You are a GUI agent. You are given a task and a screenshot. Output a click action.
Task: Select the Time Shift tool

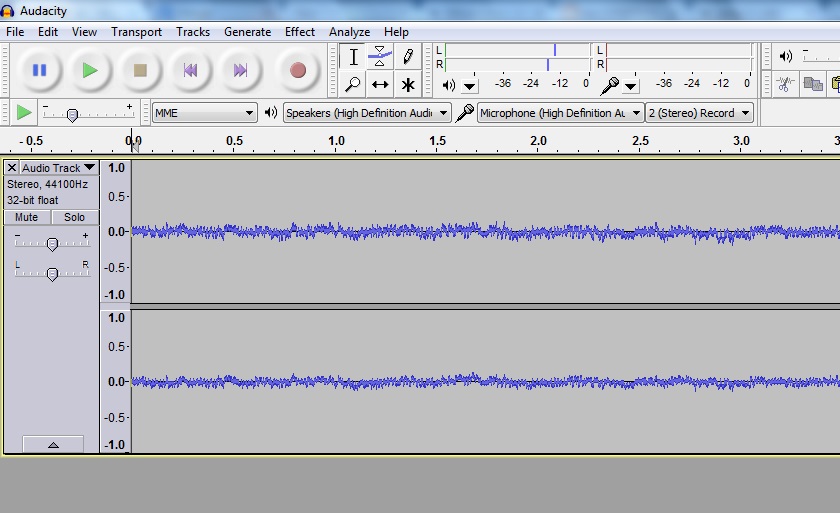tap(380, 85)
